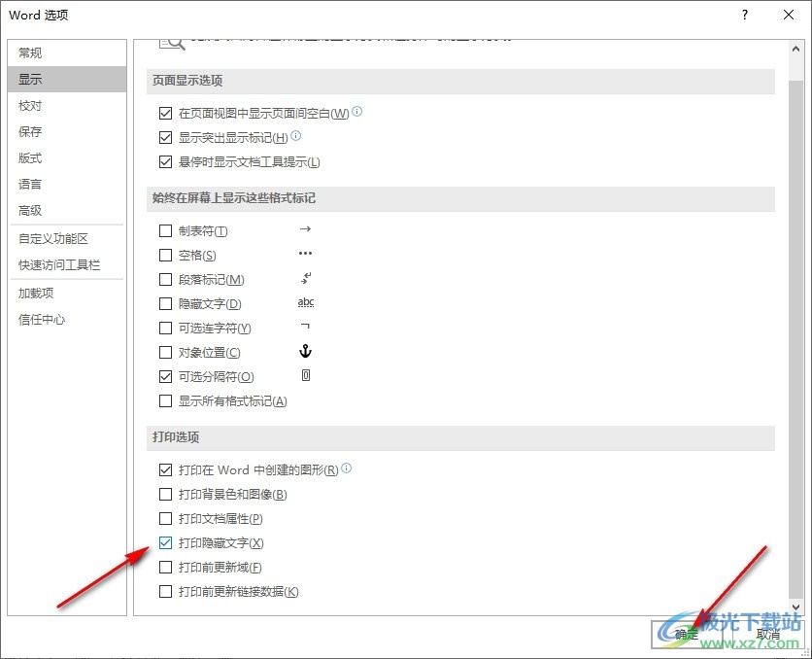Viewport: 812px width, 659px height.
Task: Click scrollbar up arrow
Action: [795, 49]
